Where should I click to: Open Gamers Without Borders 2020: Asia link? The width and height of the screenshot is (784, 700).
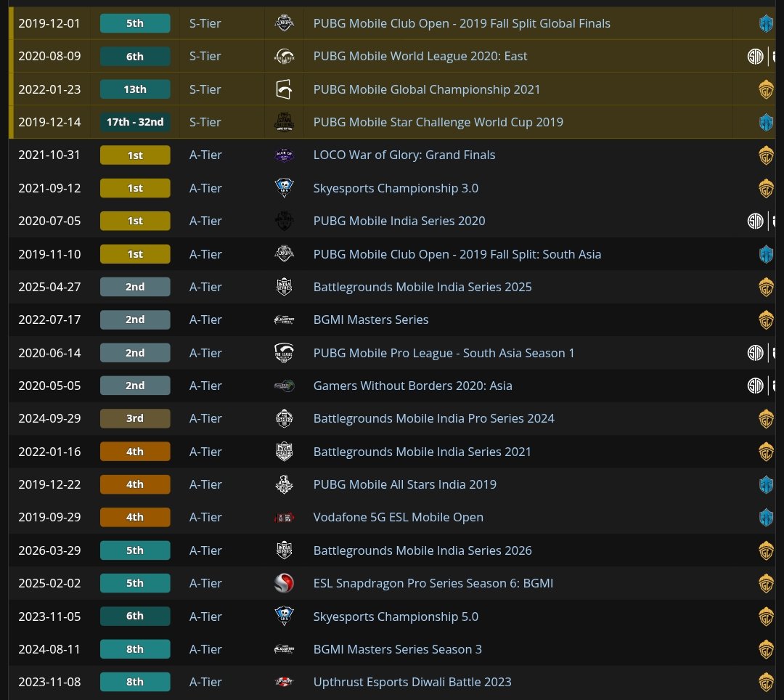tap(412, 386)
